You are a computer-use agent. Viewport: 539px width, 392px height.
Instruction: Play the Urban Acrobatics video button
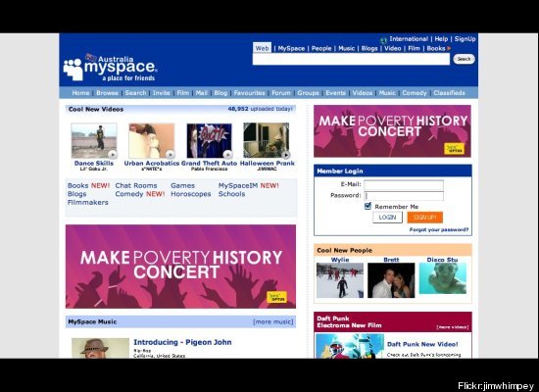[170, 154]
